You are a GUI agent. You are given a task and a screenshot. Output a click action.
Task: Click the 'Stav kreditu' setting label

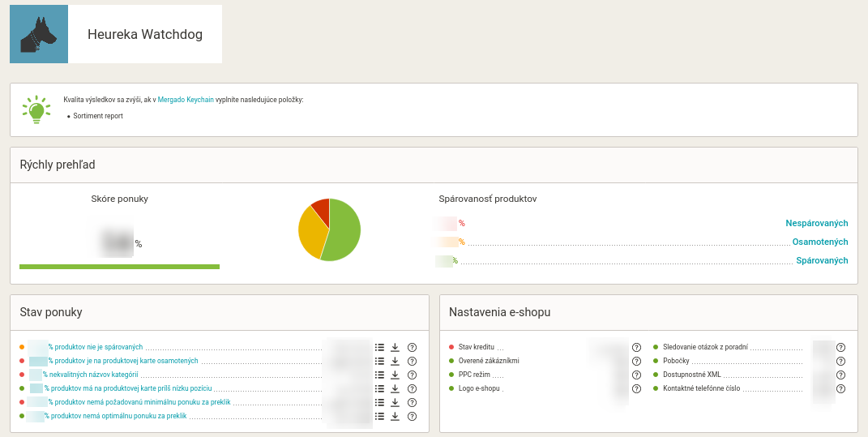tap(477, 347)
